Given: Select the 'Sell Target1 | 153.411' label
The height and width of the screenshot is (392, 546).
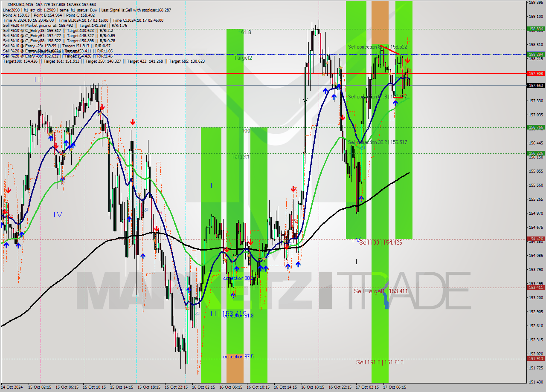Looking at the screenshot, I should [380, 291].
